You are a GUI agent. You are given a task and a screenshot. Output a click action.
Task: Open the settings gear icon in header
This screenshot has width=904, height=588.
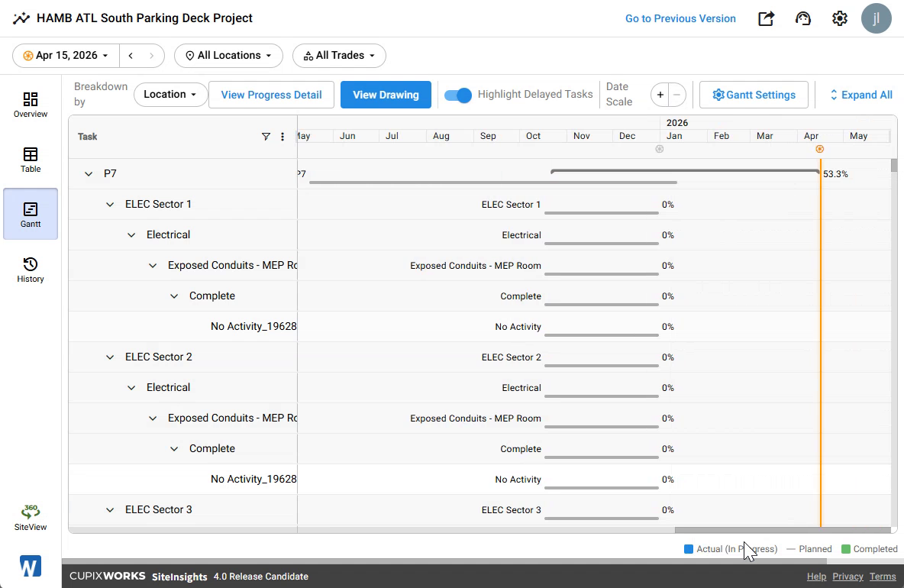click(x=839, y=18)
